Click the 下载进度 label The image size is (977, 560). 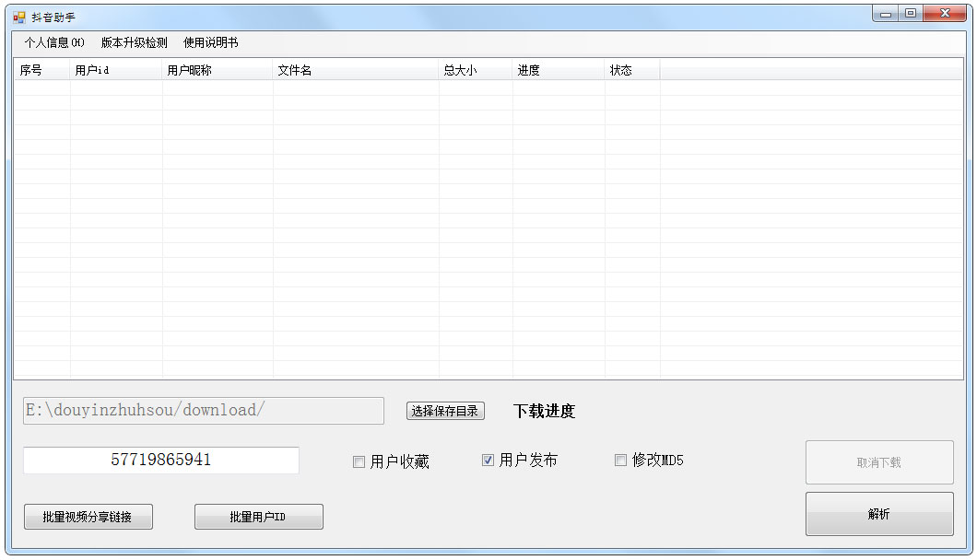pos(544,411)
